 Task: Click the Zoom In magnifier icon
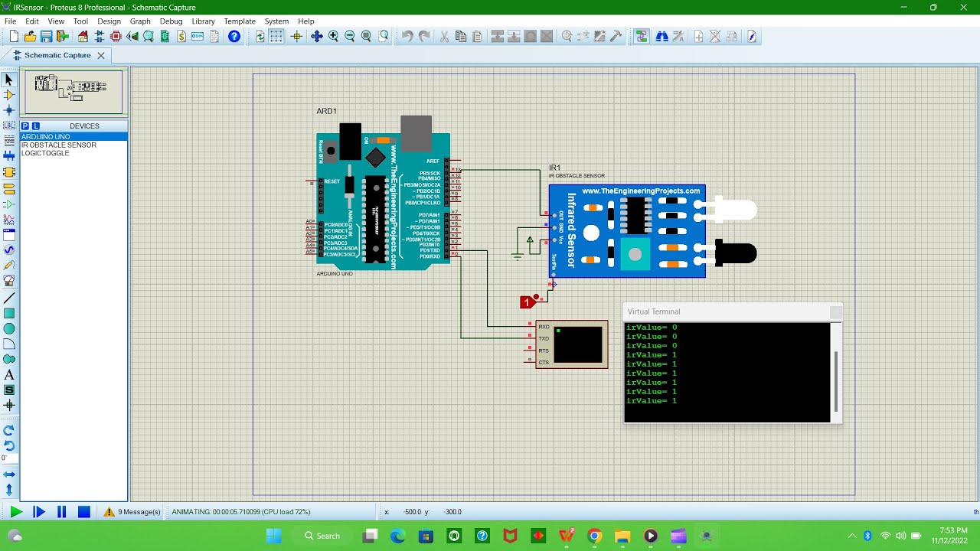pos(333,36)
